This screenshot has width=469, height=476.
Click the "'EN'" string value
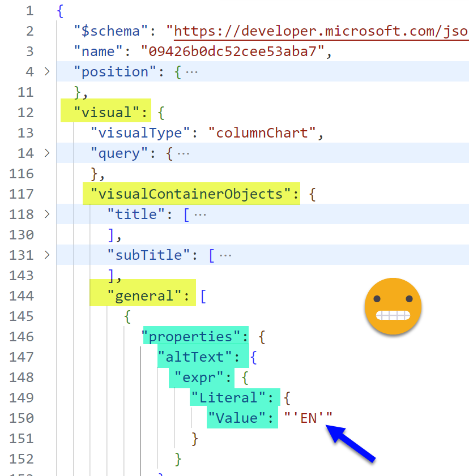[308, 418]
